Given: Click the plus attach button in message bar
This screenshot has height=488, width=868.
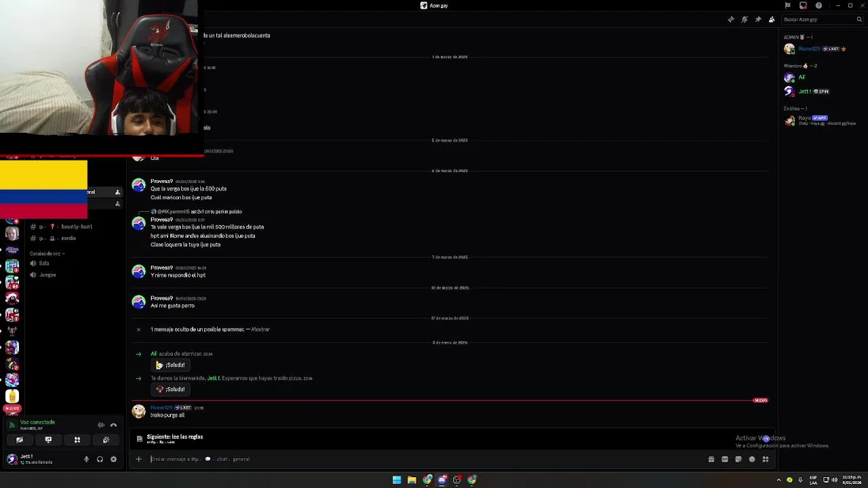Looking at the screenshot, I should [x=138, y=459].
